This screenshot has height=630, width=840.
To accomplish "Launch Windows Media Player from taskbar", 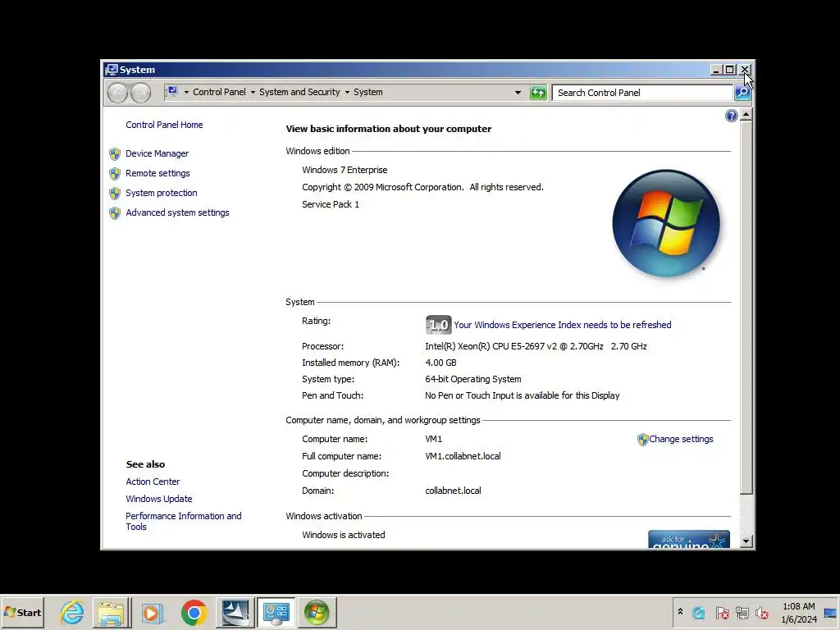I will pyautogui.click(x=152, y=612).
